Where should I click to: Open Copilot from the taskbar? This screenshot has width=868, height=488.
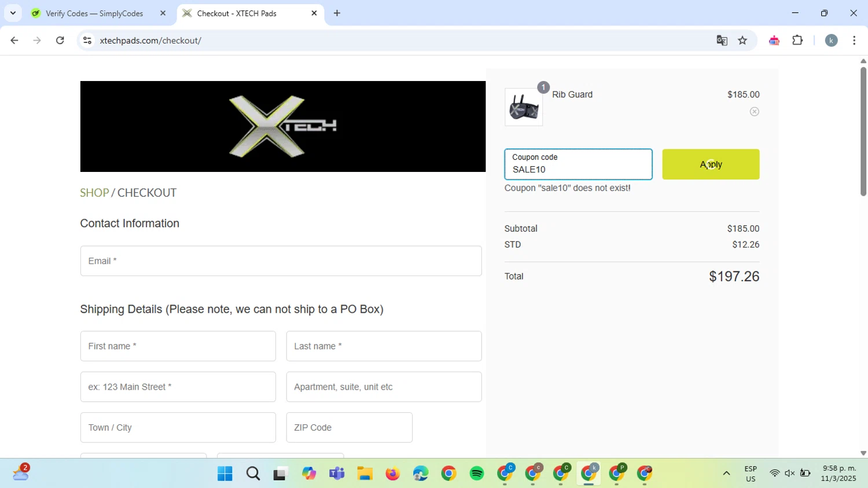pos(309,474)
